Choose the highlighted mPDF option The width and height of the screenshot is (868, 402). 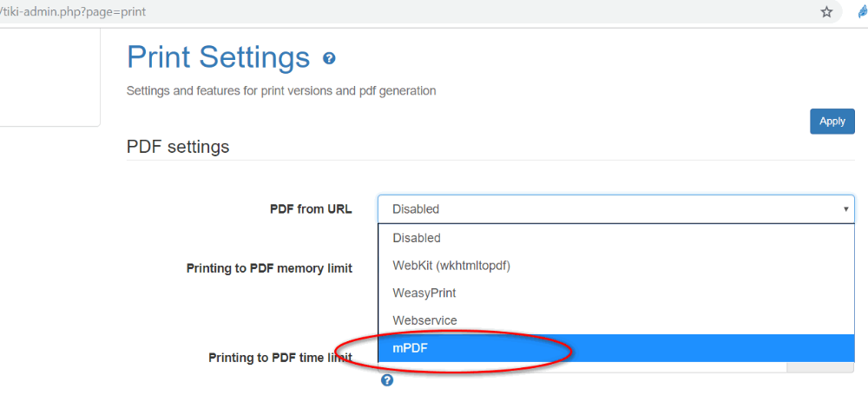(616, 348)
